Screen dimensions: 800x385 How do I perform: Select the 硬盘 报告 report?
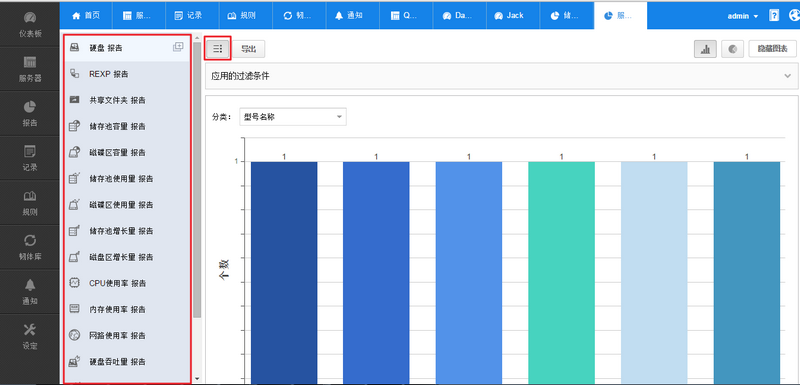(127, 48)
